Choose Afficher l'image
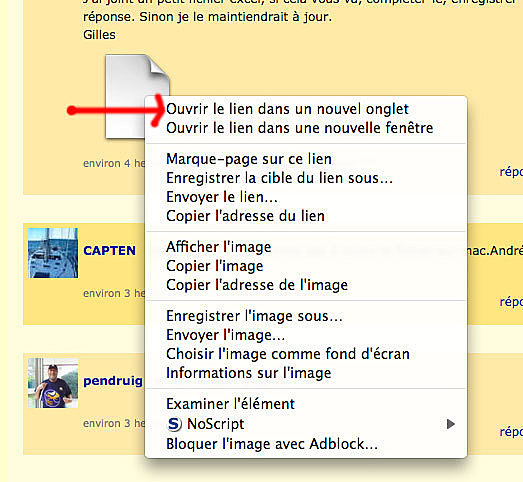Viewport: 523px width, 482px height. [306, 247]
